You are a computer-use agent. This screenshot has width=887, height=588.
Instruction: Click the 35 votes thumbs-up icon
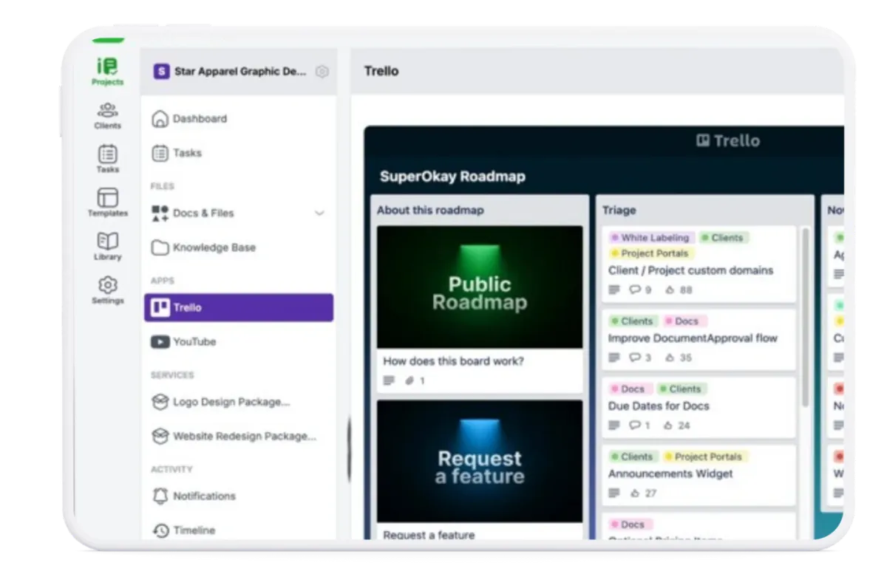tap(670, 358)
